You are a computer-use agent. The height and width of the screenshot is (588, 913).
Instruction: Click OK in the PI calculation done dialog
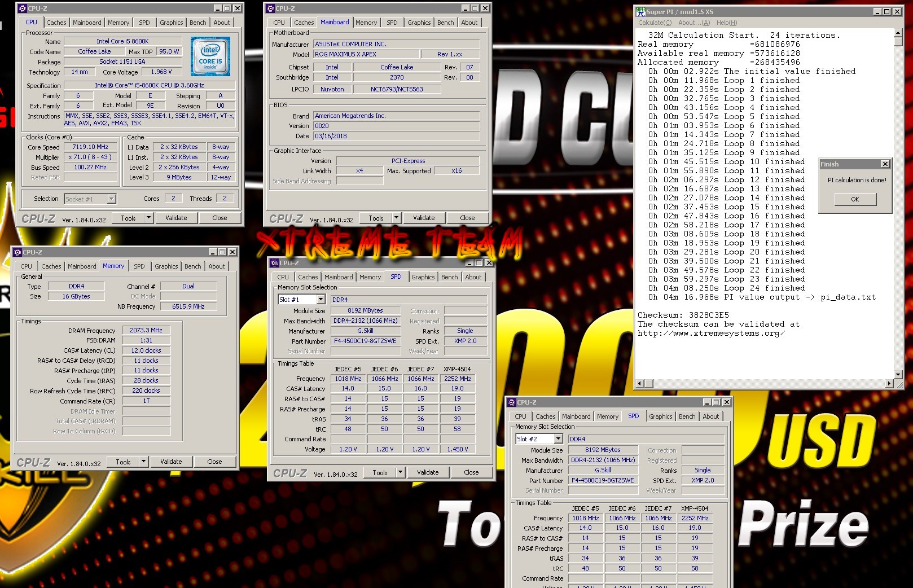point(855,199)
